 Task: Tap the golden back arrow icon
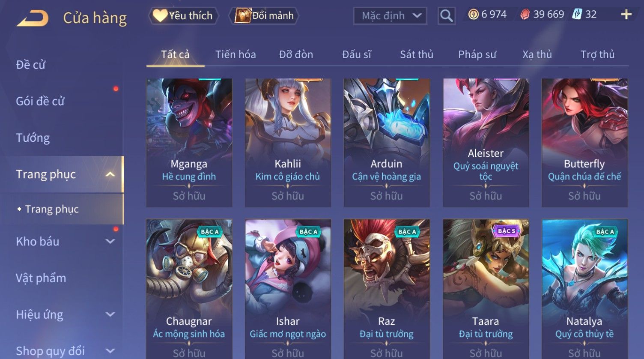coord(32,18)
